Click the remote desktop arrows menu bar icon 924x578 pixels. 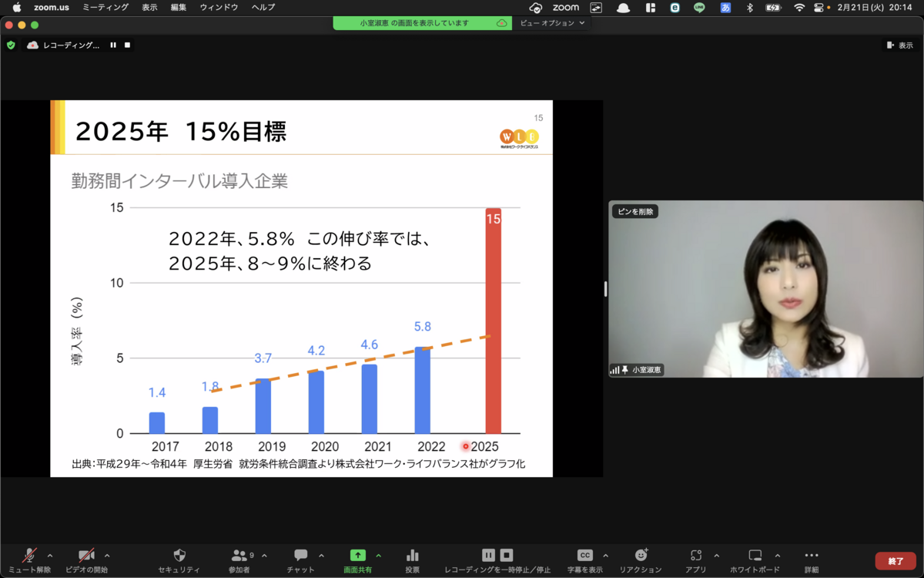596,7
